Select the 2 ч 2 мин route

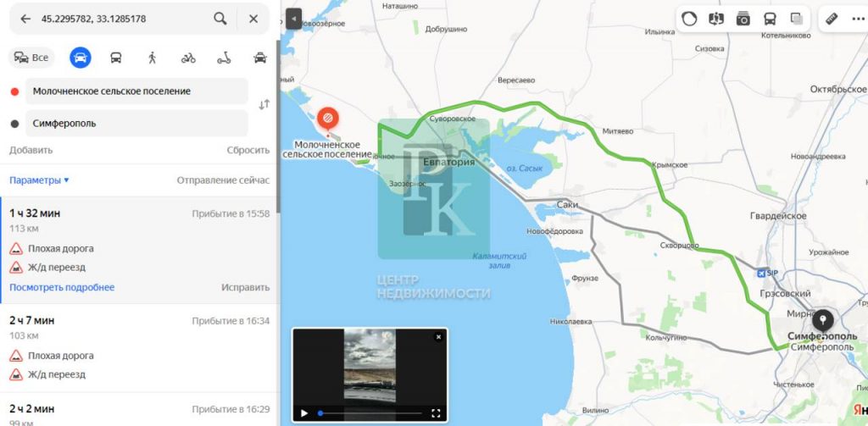coord(139,410)
